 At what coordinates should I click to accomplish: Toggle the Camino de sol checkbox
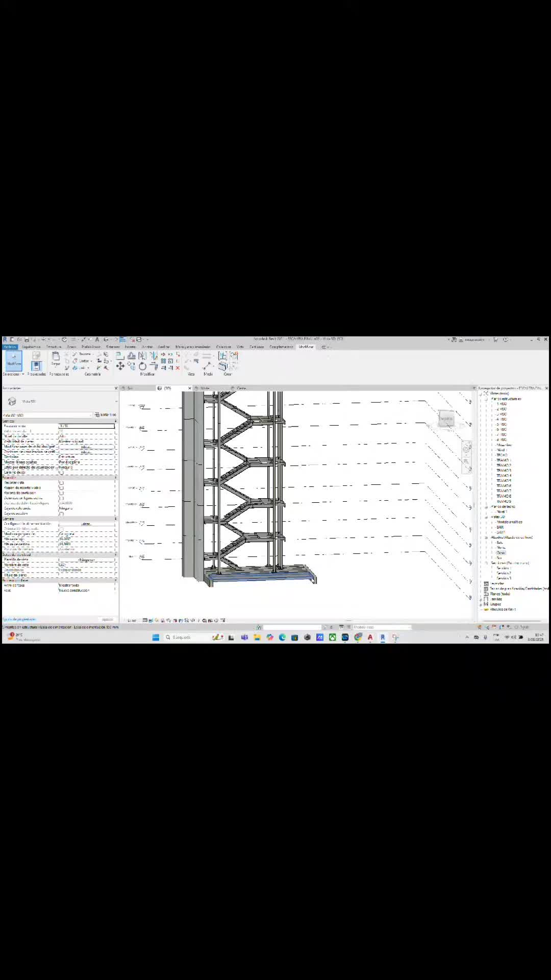point(61,472)
